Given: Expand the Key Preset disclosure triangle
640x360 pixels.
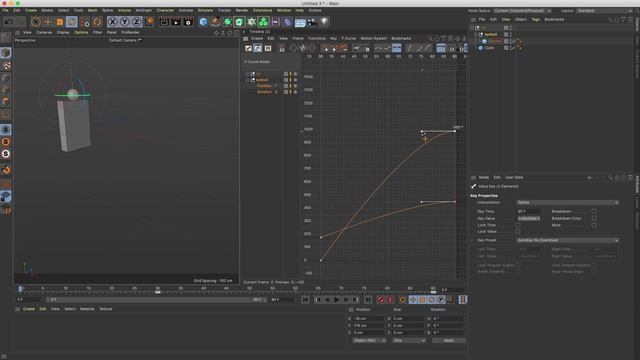Looking at the screenshot, I should 473,240.
